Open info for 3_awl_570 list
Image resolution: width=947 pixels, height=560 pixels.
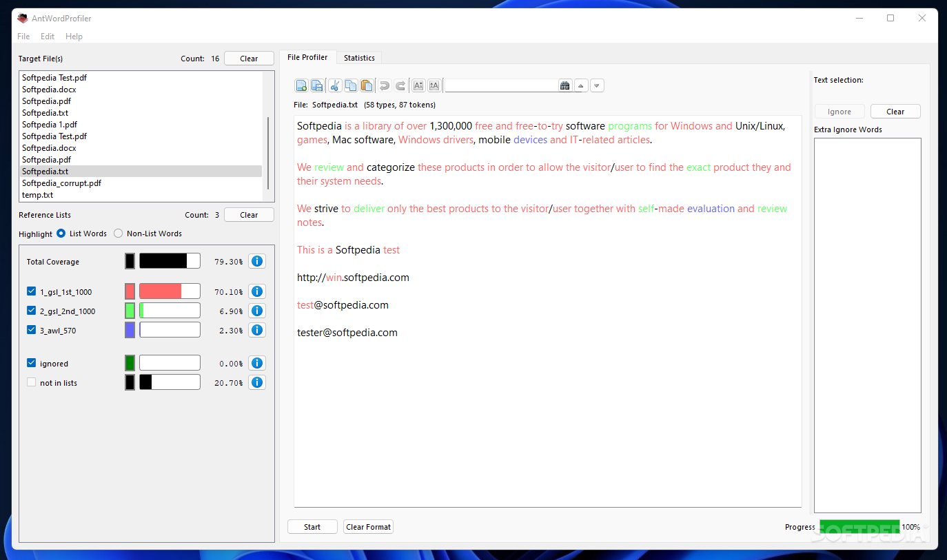(257, 331)
